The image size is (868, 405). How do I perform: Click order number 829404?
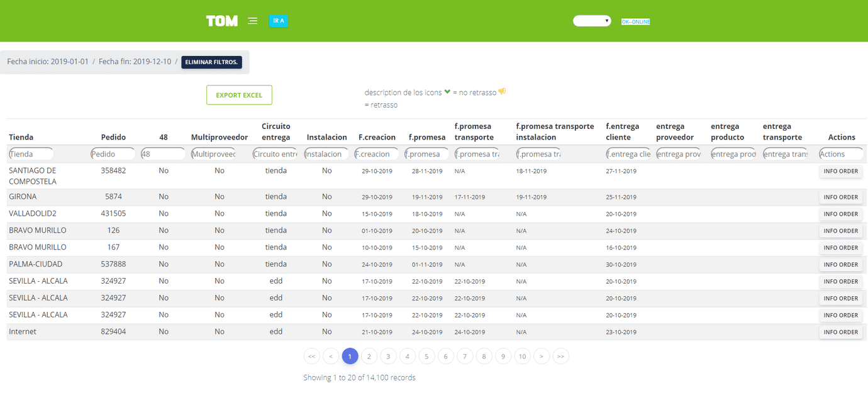click(x=113, y=331)
